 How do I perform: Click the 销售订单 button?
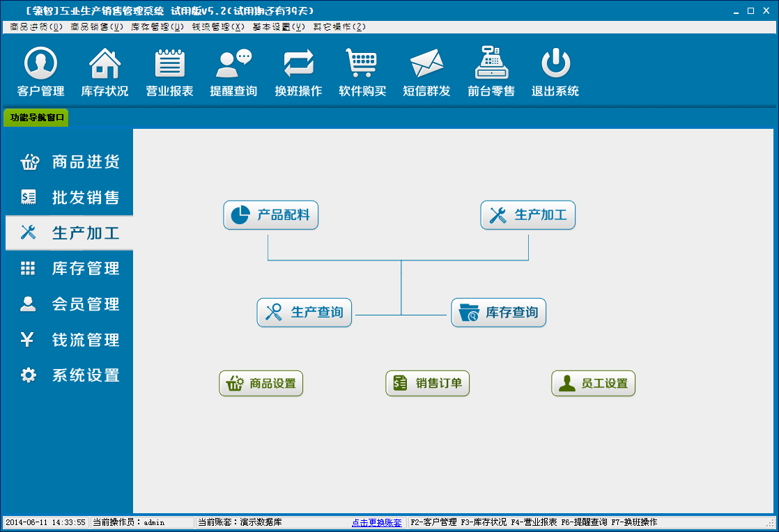click(x=428, y=383)
